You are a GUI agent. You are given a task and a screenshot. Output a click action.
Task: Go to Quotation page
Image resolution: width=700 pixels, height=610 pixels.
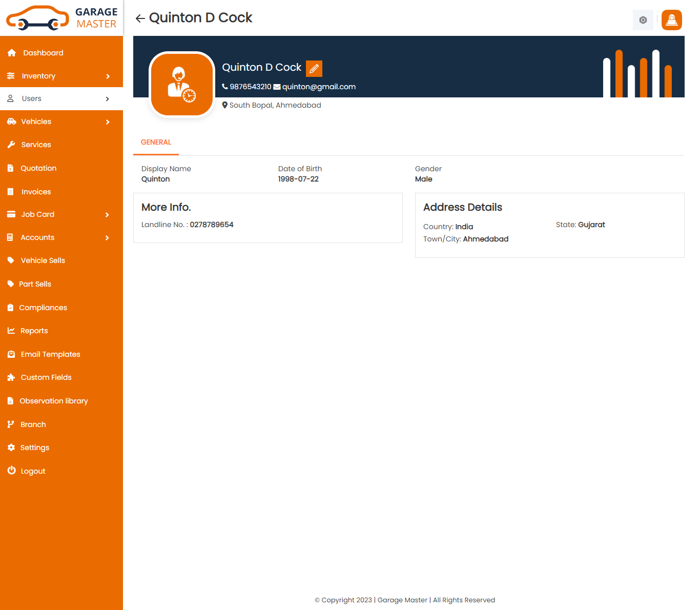pyautogui.click(x=38, y=168)
